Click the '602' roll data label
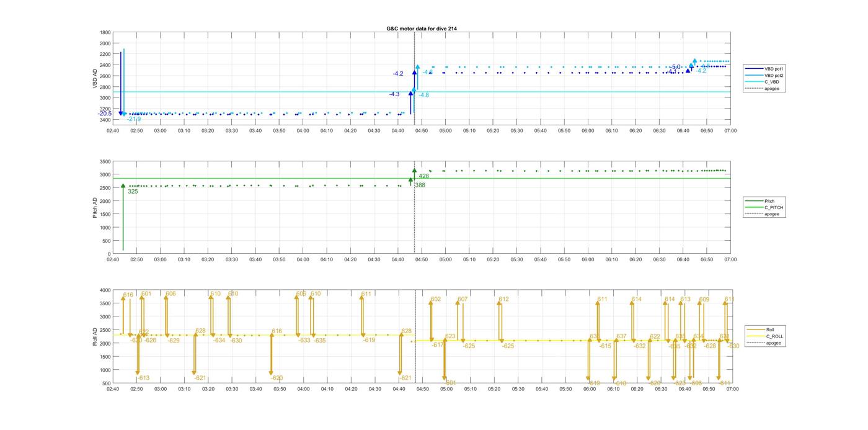The width and height of the screenshot is (868, 430). [436, 299]
